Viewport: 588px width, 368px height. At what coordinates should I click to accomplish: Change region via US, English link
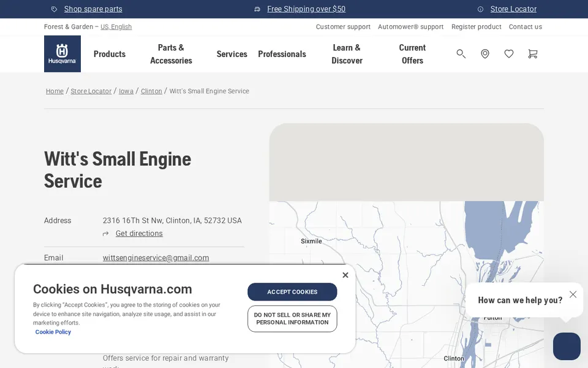(116, 26)
